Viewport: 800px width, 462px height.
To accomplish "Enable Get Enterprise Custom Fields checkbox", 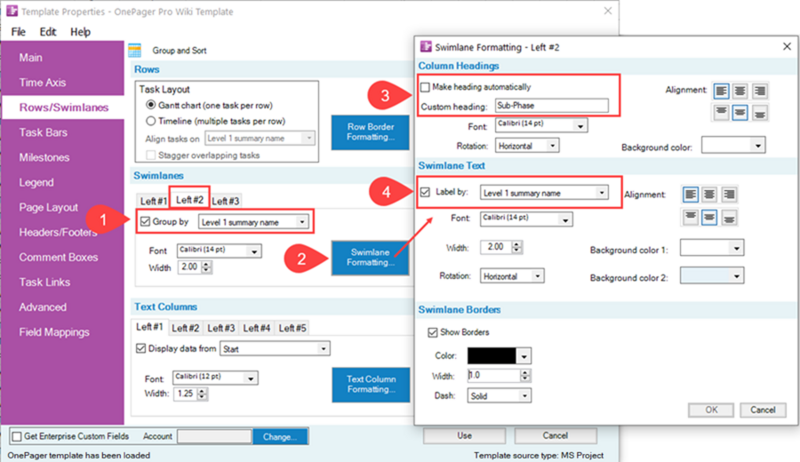I will click(17, 437).
